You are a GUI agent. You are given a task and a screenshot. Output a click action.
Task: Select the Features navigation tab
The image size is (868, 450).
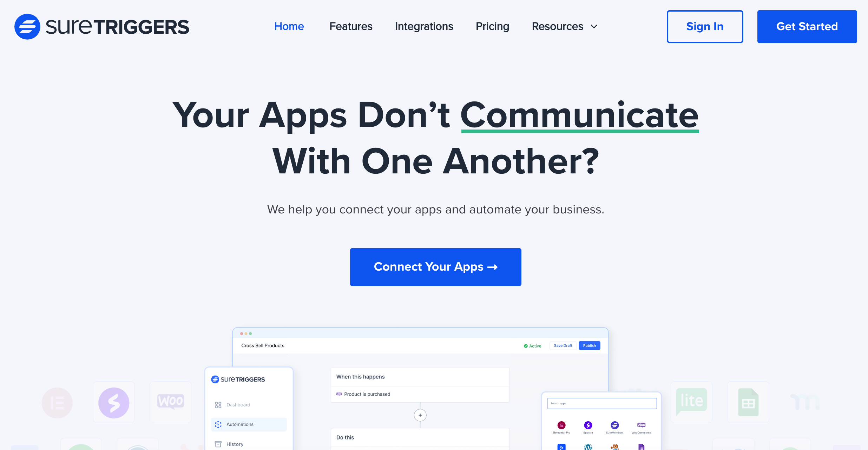pyautogui.click(x=350, y=26)
